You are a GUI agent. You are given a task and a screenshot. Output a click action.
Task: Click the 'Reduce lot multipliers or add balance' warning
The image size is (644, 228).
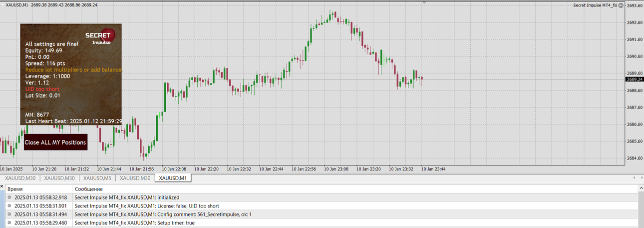[x=73, y=70]
